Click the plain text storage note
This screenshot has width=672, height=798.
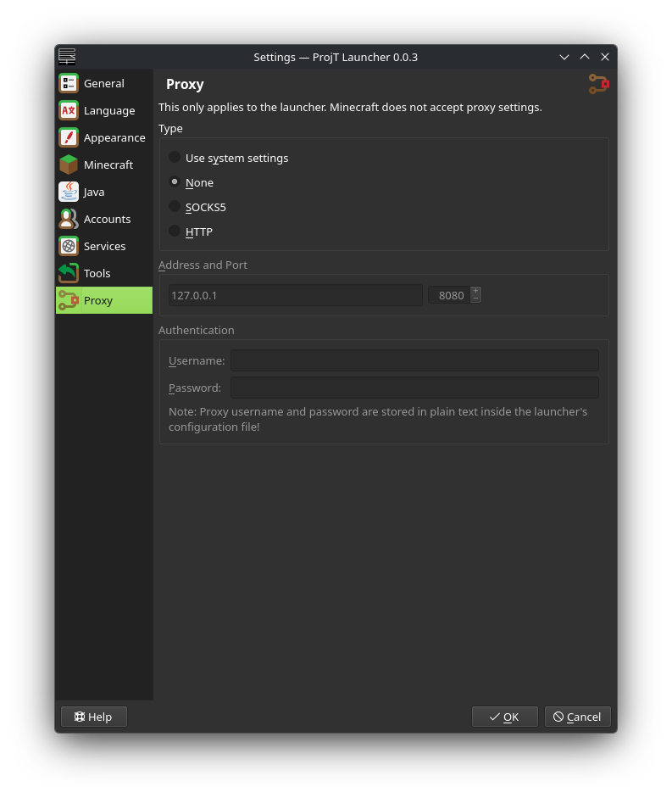coord(378,420)
